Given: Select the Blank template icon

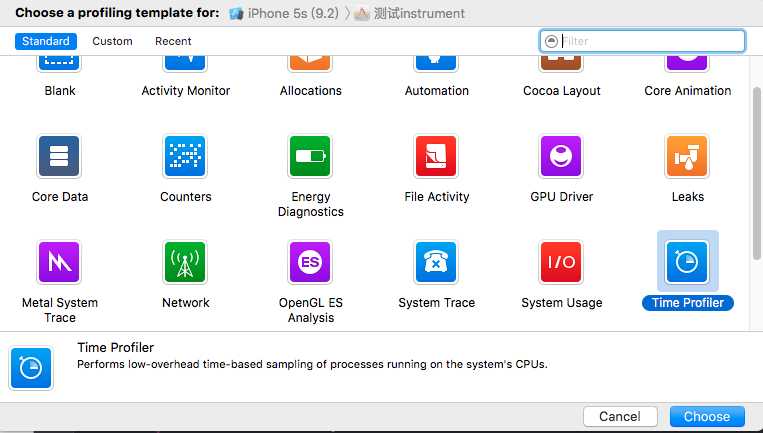Looking at the screenshot, I should pyautogui.click(x=59, y=64).
